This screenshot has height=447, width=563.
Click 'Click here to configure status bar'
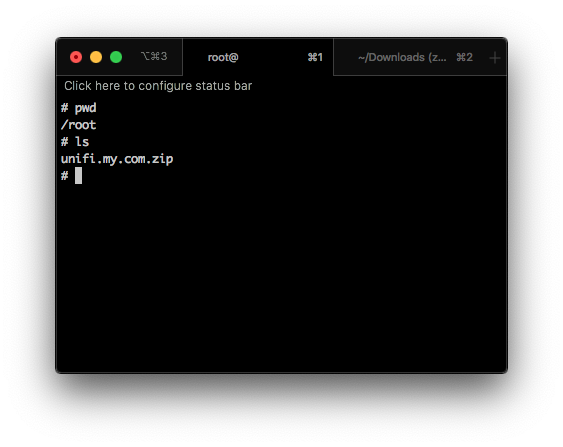tap(158, 86)
